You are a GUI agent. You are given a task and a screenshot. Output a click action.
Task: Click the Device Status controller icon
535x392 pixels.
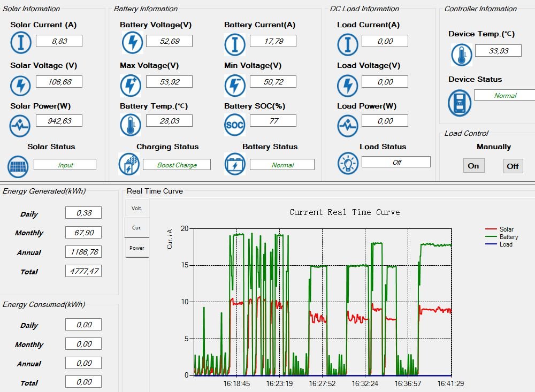tap(460, 103)
